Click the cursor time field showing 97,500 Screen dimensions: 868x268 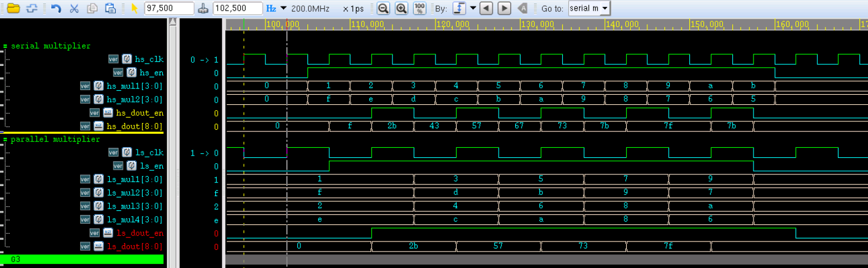click(169, 8)
